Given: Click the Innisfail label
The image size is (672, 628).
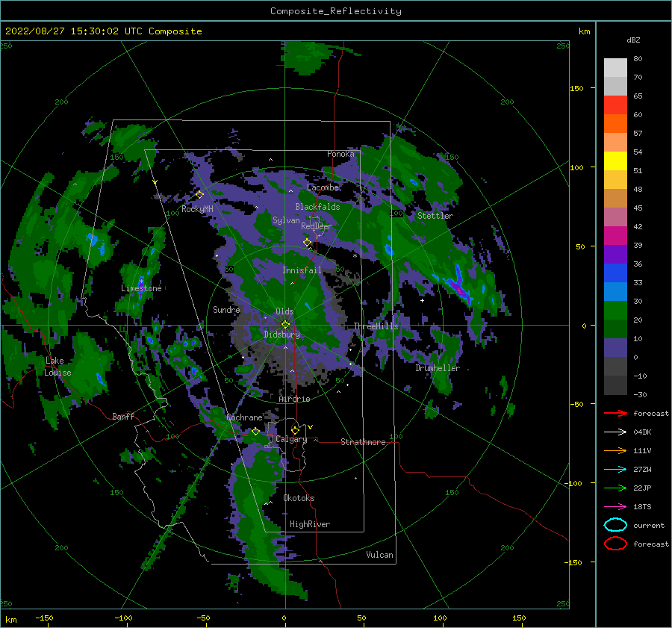Looking at the screenshot, I should coord(302,270).
